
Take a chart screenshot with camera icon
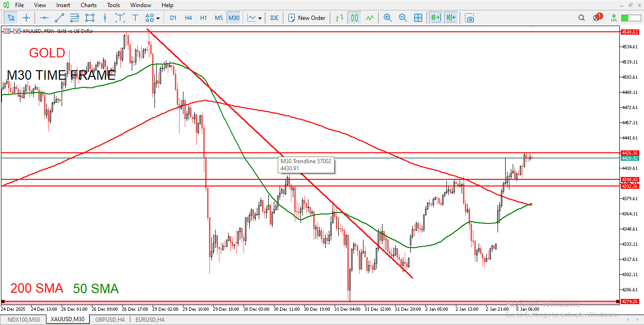(x=470, y=18)
